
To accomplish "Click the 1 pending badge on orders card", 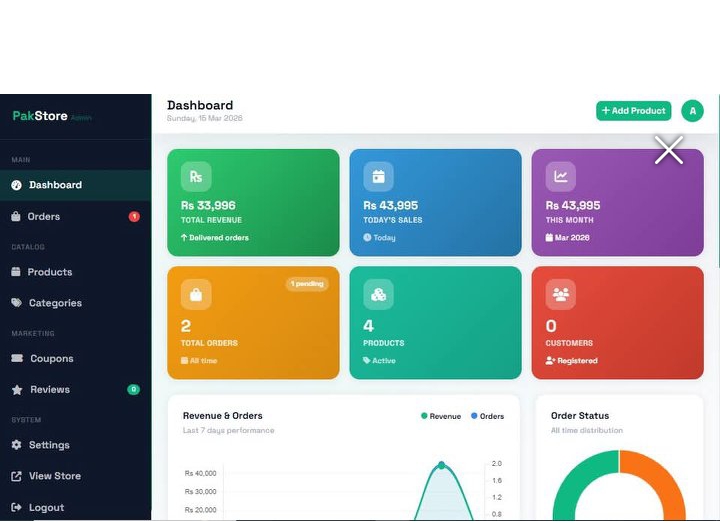I will (307, 284).
